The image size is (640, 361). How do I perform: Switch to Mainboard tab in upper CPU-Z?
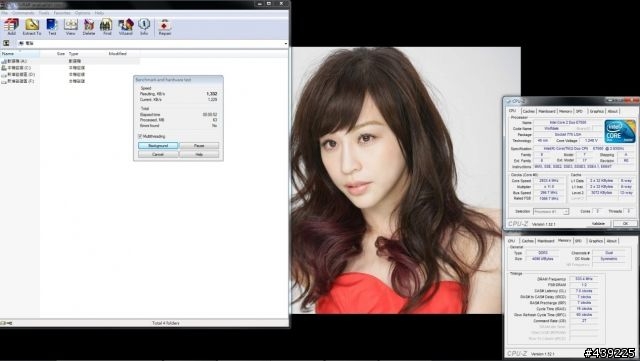click(x=547, y=111)
